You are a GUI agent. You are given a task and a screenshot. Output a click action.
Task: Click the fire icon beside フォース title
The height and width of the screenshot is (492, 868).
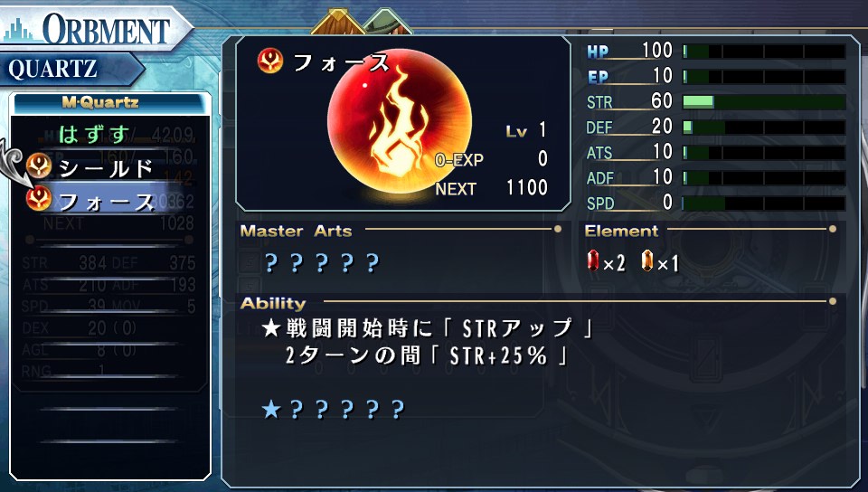pos(270,61)
